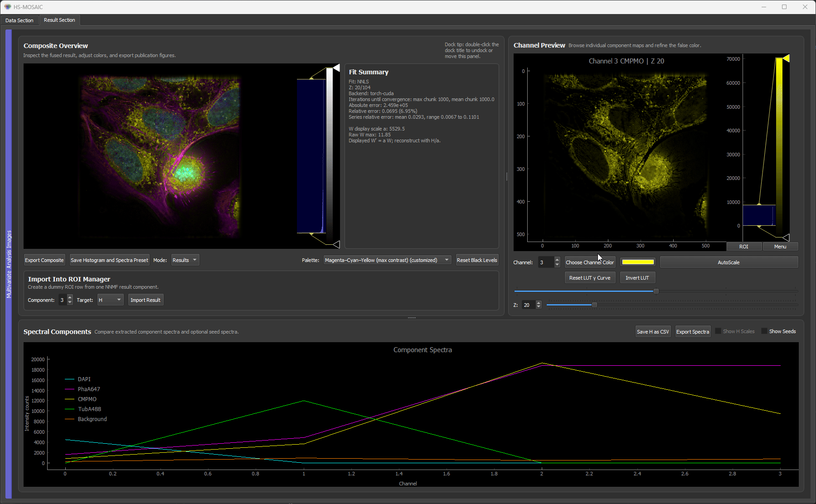Open the Target dropdown set to H
Viewport: 816px width, 504px height.
pyautogui.click(x=110, y=300)
